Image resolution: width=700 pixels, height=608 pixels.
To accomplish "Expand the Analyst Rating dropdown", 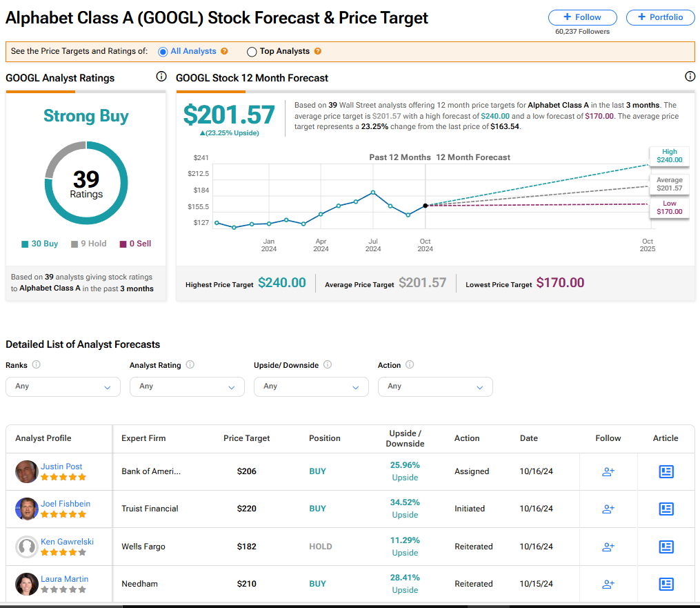I will pyautogui.click(x=187, y=386).
